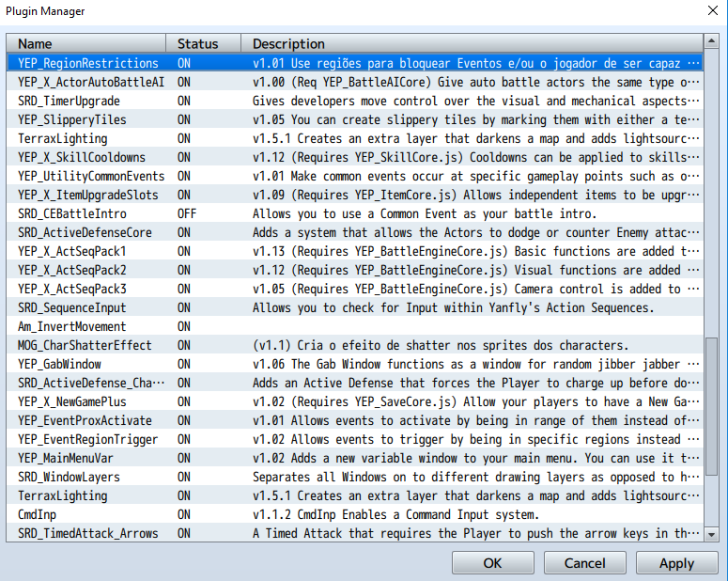The width and height of the screenshot is (728, 581).
Task: Click the Cancel button
Action: coord(584,563)
